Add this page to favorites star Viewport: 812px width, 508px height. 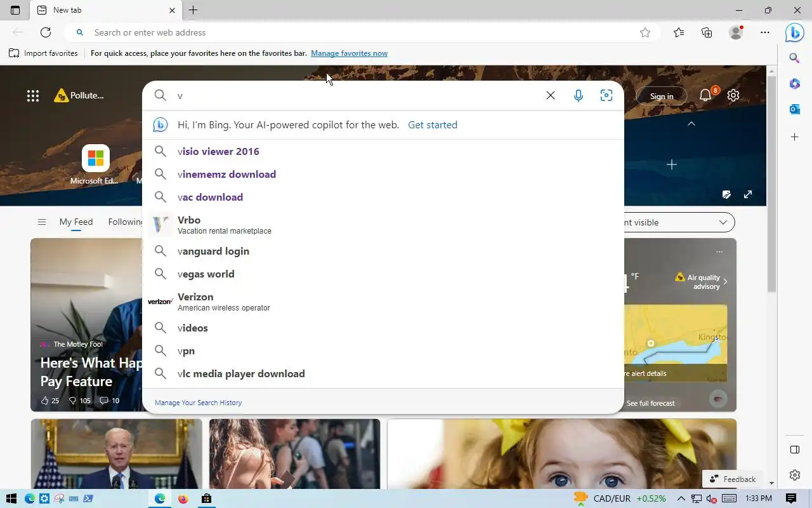point(645,32)
